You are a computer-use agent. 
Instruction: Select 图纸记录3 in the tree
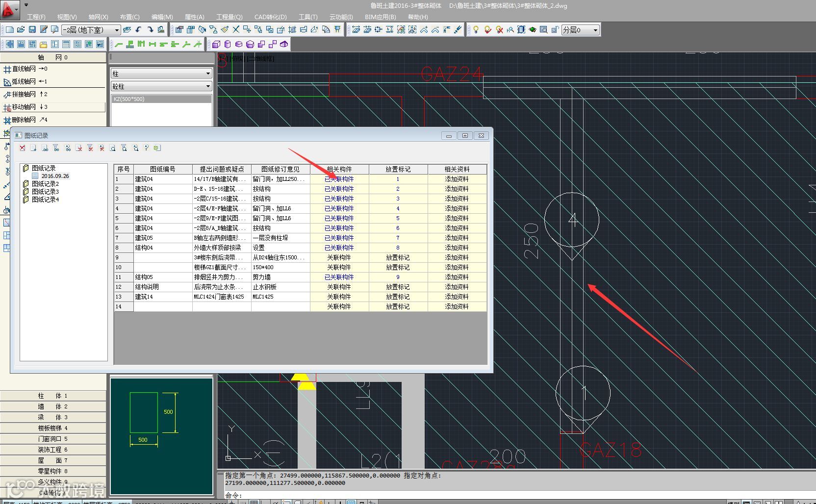point(45,192)
